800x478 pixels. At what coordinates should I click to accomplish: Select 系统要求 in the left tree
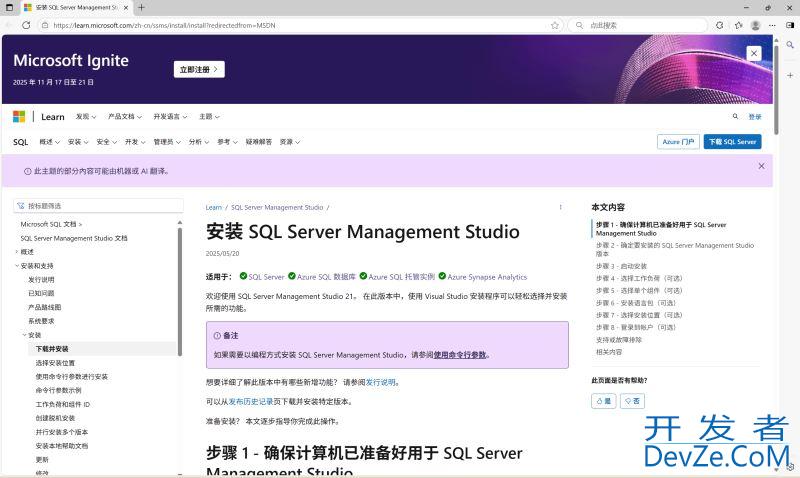(x=41, y=321)
